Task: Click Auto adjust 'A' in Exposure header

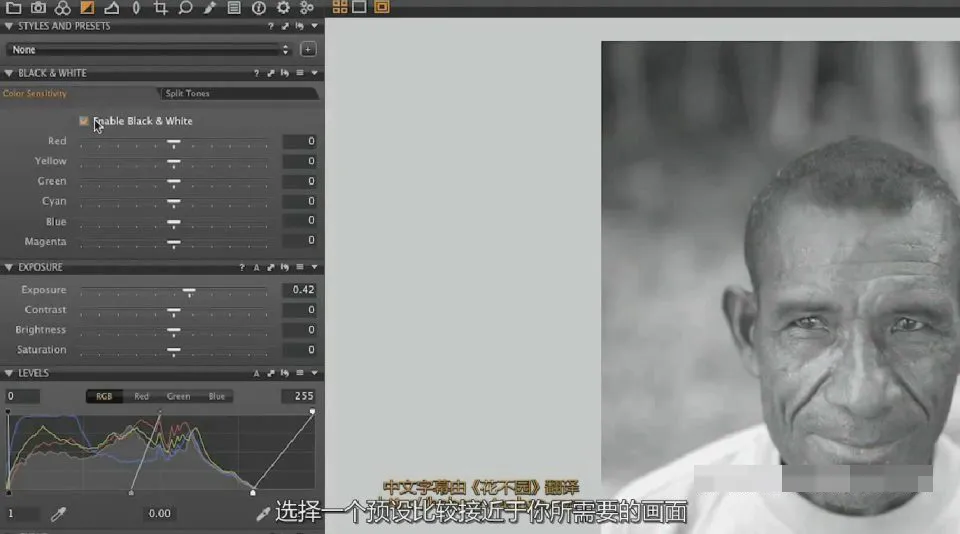Action: coord(257,268)
